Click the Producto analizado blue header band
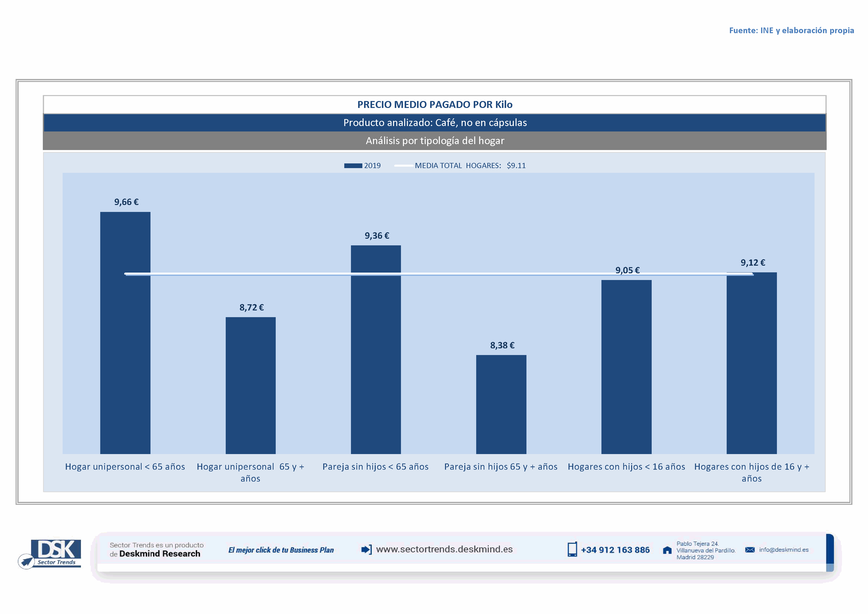868x614 pixels. pyautogui.click(x=435, y=123)
